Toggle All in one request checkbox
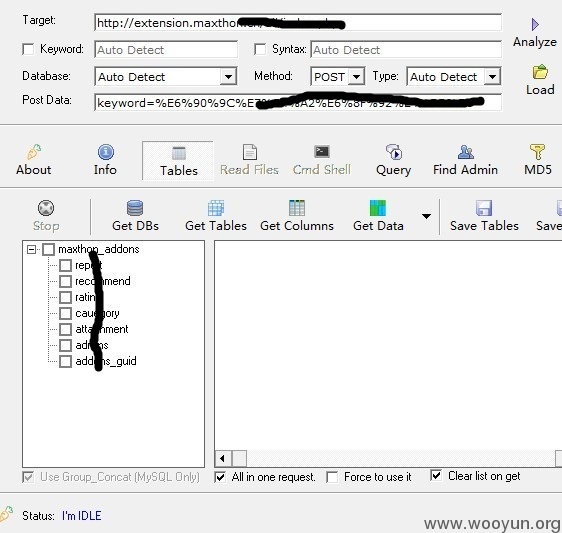This screenshot has height=533, width=562. pos(220,477)
